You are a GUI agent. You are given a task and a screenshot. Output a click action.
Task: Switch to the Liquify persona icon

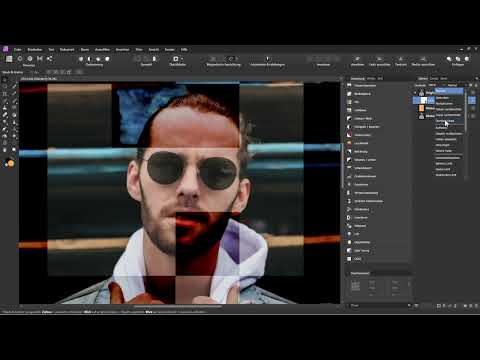coord(20,59)
